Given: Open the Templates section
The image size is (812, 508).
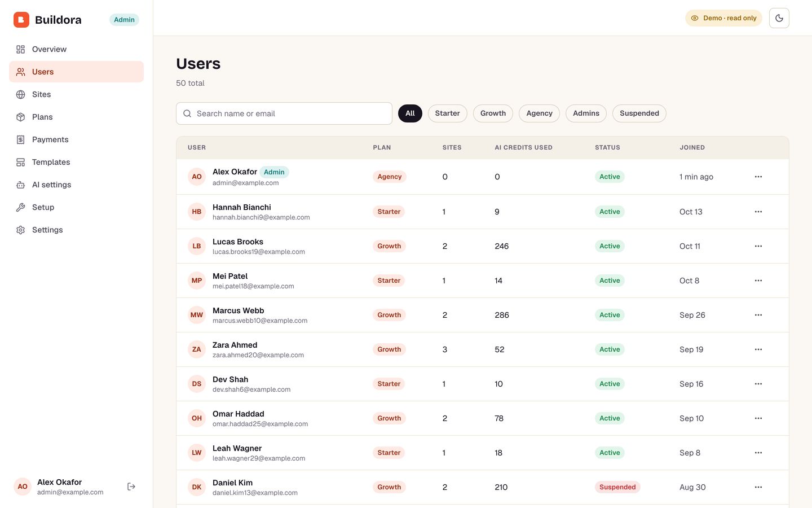Looking at the screenshot, I should click(76, 162).
